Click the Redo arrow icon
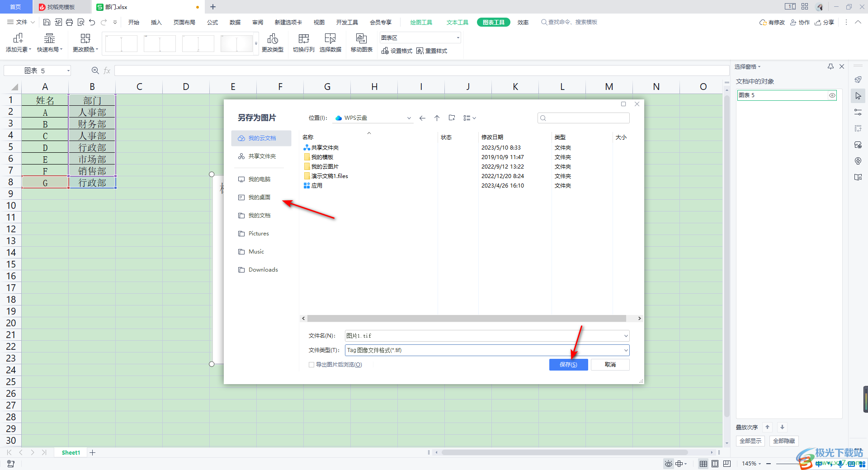Viewport: 868px width, 470px height. point(104,22)
